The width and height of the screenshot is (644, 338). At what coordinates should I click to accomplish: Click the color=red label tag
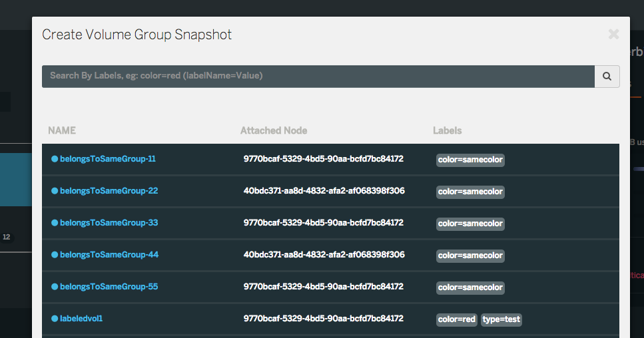coord(457,319)
